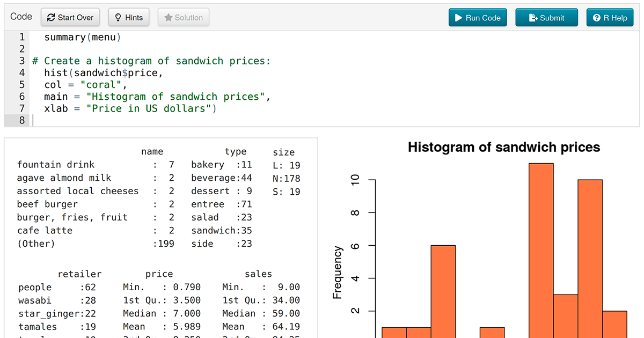Click the Submit button
The height and width of the screenshot is (338, 644).
(x=546, y=18)
